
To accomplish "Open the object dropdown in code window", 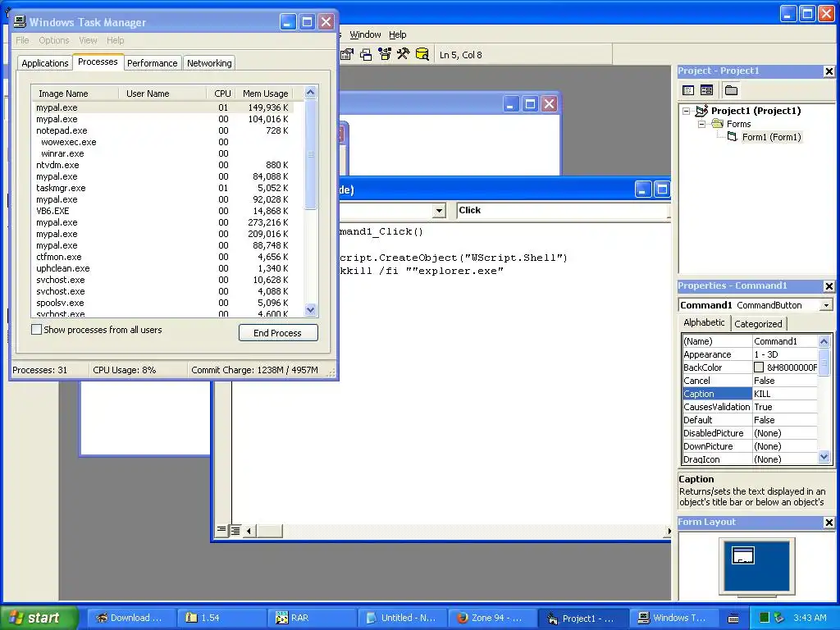I will point(439,211).
